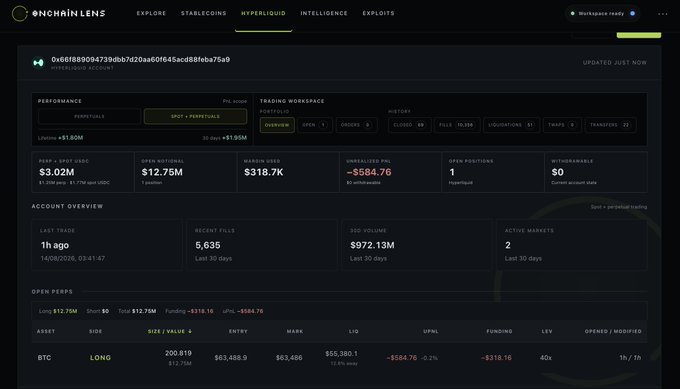
Task: Open the Fills history tab
Action: (x=457, y=125)
